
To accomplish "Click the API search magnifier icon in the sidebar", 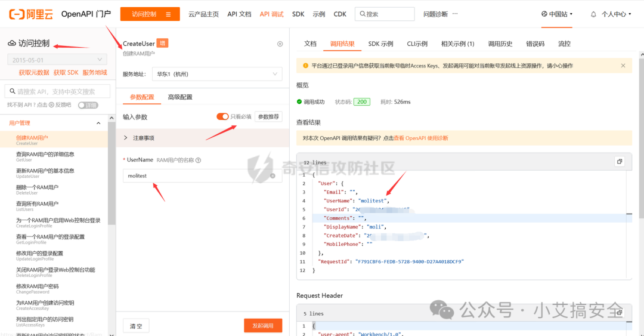I will point(13,91).
